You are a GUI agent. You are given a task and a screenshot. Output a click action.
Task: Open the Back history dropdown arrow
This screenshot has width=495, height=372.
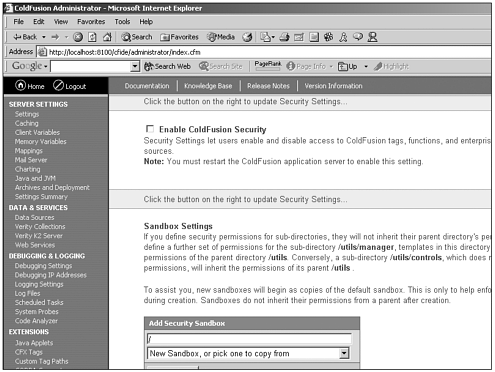click(x=44, y=37)
